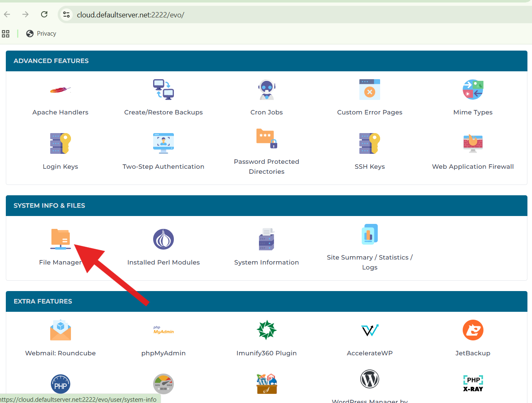The image size is (532, 403).
Task: Open the Privacy bookmark
Action: (41, 34)
